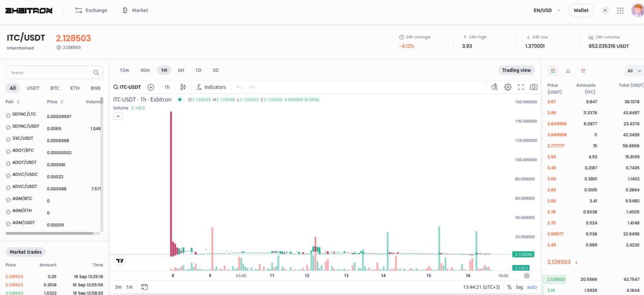Select the ADOT/USDT pair row
644x295 pixels.
coord(53,163)
